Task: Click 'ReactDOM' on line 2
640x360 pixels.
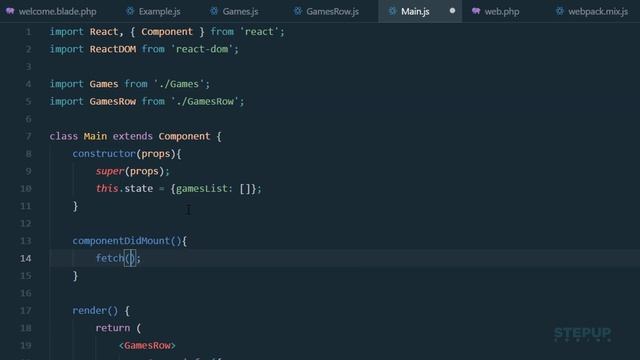Action: tap(113, 49)
